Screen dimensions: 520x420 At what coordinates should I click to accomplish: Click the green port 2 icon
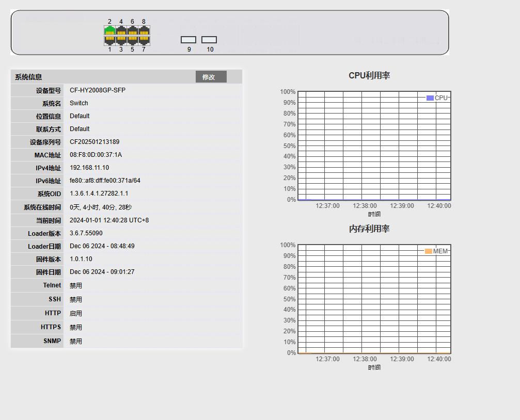(110, 30)
